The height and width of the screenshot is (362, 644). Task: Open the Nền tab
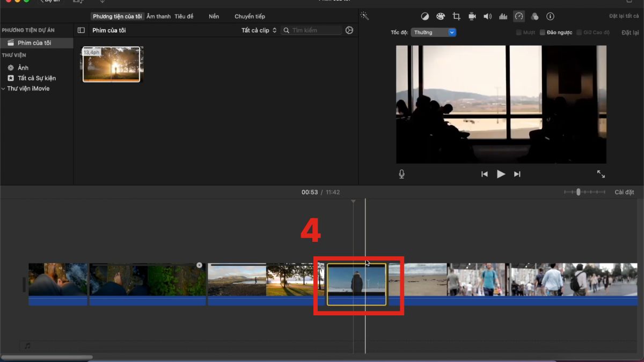coord(214,17)
